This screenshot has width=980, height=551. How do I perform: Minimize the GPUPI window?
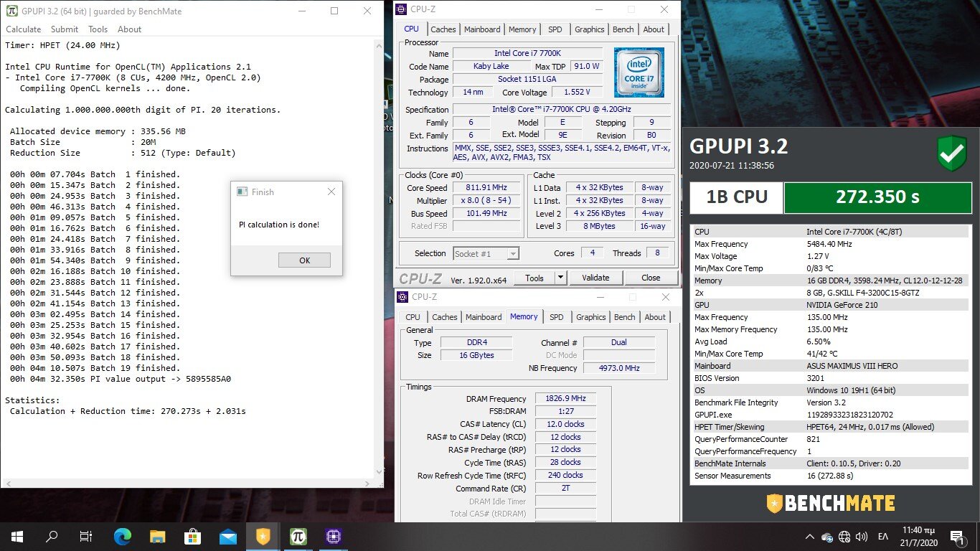[x=301, y=11]
